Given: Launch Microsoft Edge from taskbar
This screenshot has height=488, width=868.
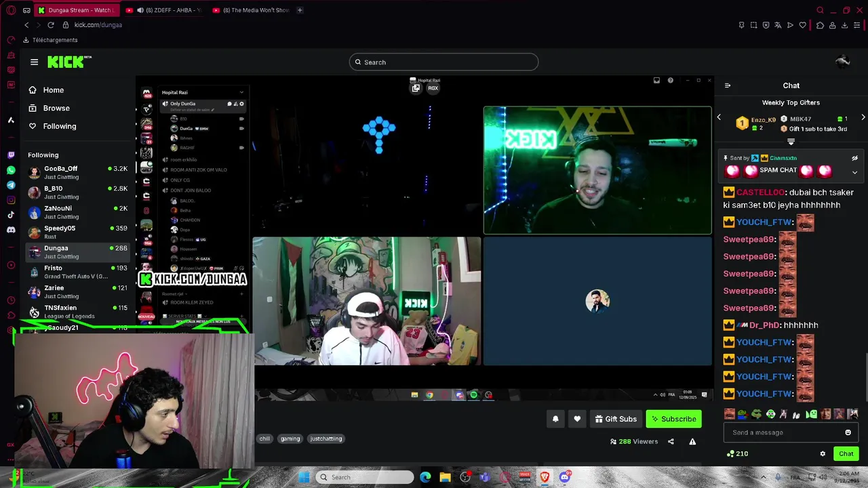Looking at the screenshot, I should point(425,477).
